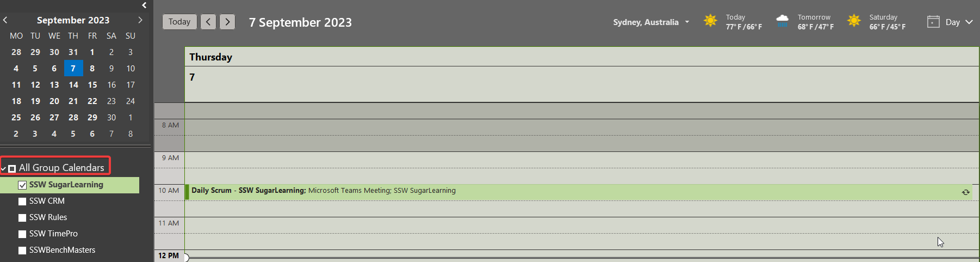
Task: Tick the SSW TimePro calendar checkbox
Action: [x=22, y=234]
